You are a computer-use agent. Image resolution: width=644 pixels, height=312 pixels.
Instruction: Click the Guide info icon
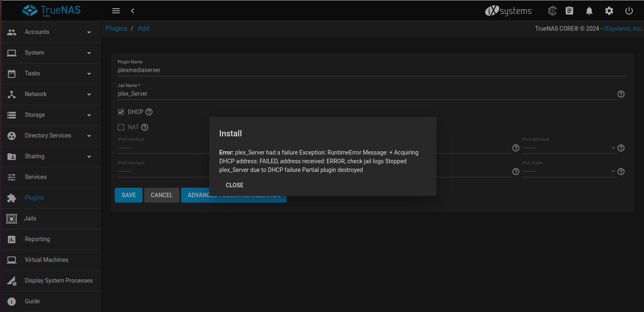pyautogui.click(x=12, y=301)
